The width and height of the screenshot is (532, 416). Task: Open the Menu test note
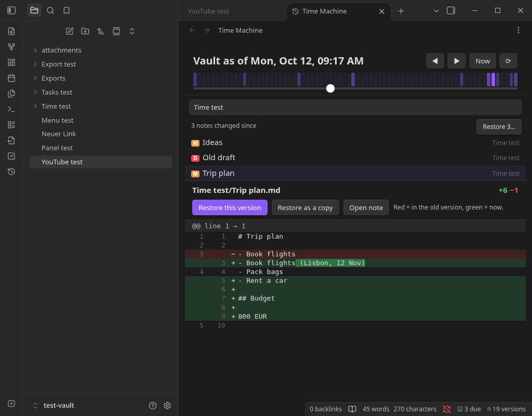(101, 120)
